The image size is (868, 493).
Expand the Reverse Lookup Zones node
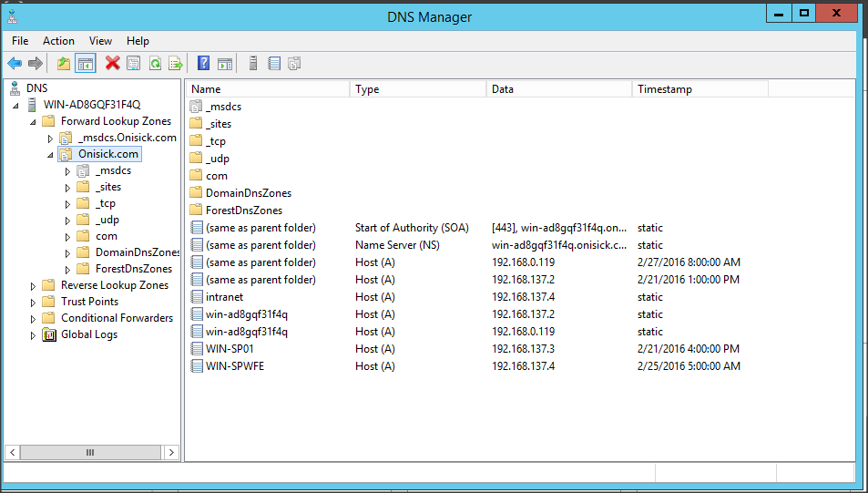tap(33, 286)
